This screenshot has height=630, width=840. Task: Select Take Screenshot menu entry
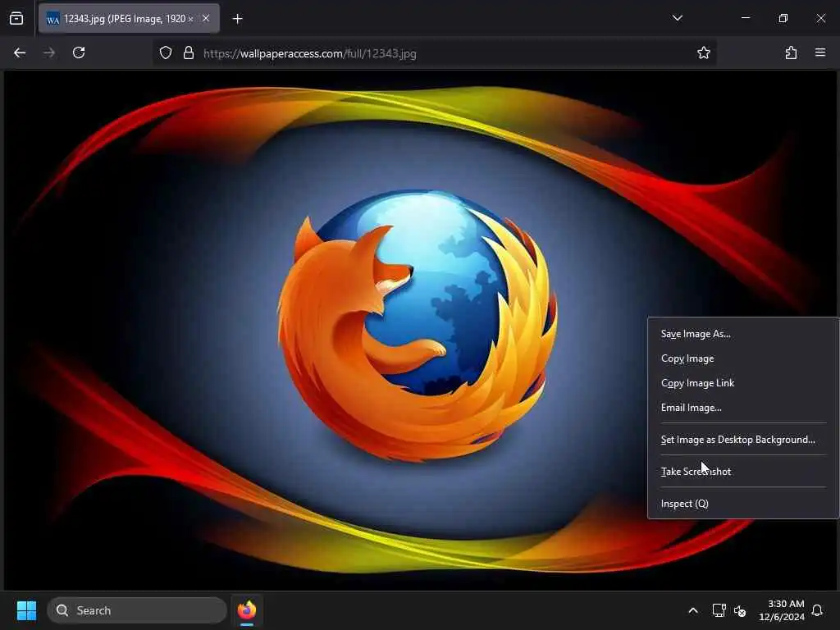[742, 472]
